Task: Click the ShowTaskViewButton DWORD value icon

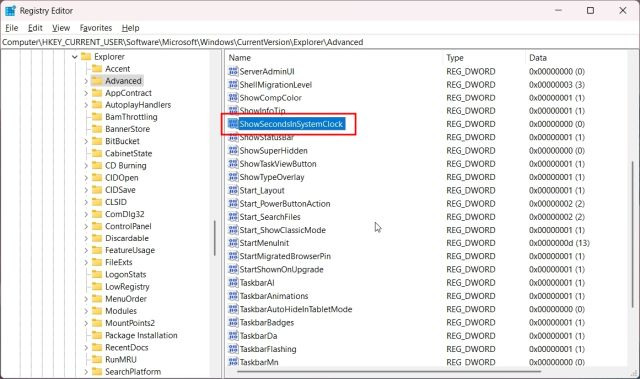Action: pyautogui.click(x=233, y=164)
